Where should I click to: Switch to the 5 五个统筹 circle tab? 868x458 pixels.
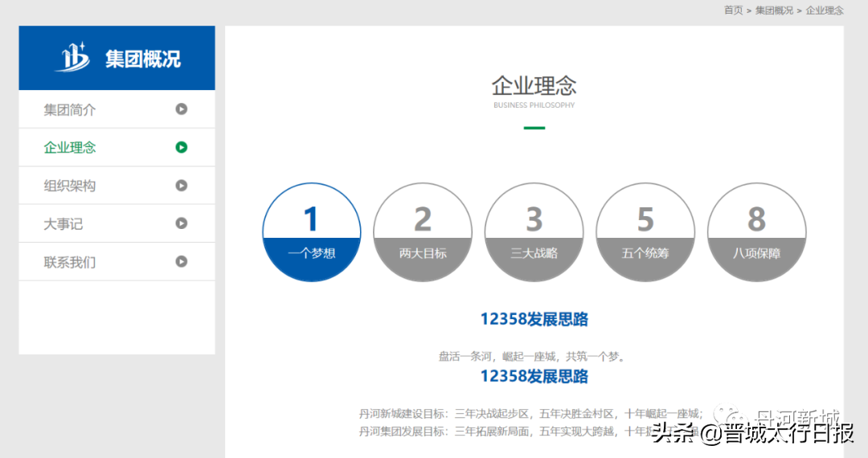pos(645,232)
